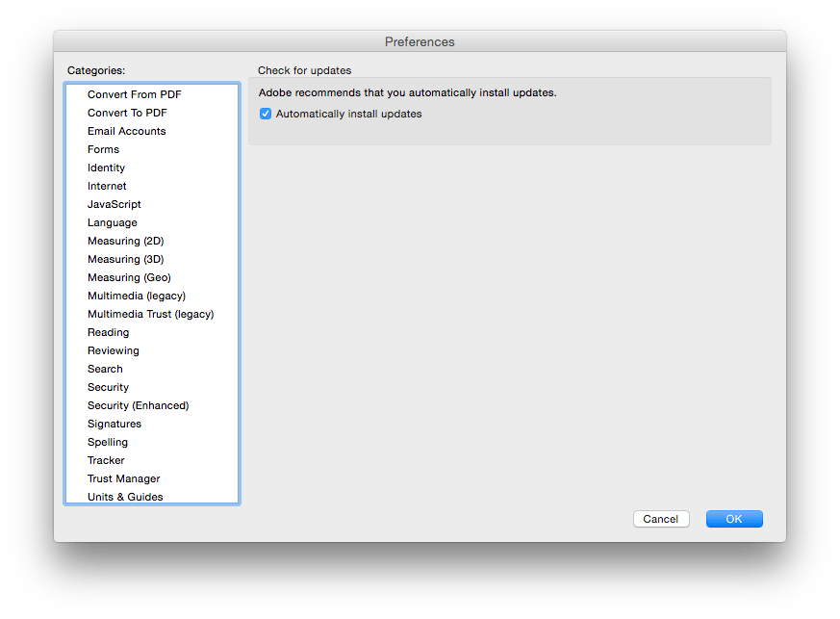Open Email Accounts preferences
840x619 pixels.
click(x=126, y=131)
